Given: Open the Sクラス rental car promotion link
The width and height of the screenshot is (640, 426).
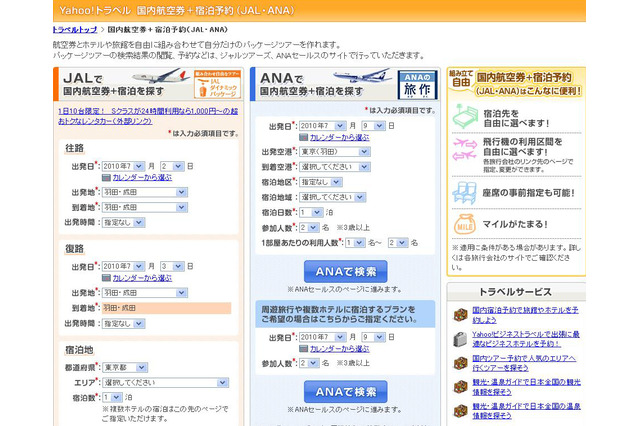Looking at the screenshot, I should (148, 116).
